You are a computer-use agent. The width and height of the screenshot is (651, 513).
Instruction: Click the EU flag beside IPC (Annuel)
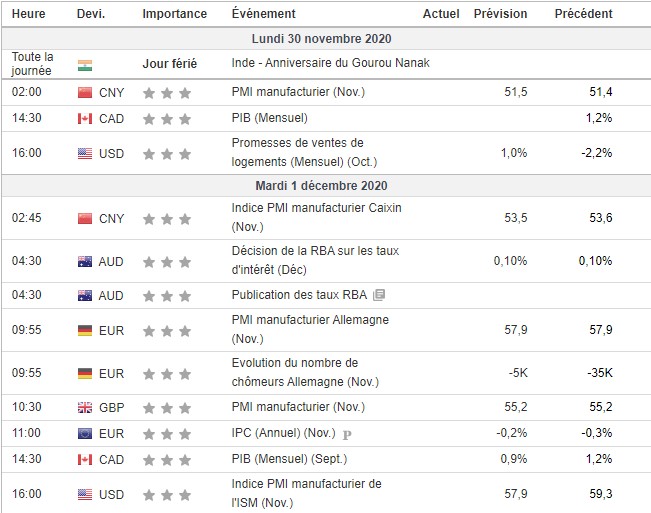(x=85, y=434)
